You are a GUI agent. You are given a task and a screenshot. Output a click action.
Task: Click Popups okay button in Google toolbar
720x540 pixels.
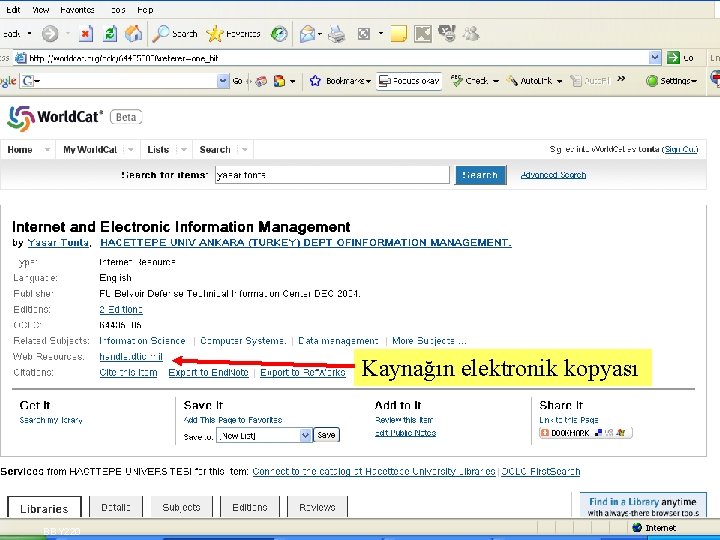[409, 81]
